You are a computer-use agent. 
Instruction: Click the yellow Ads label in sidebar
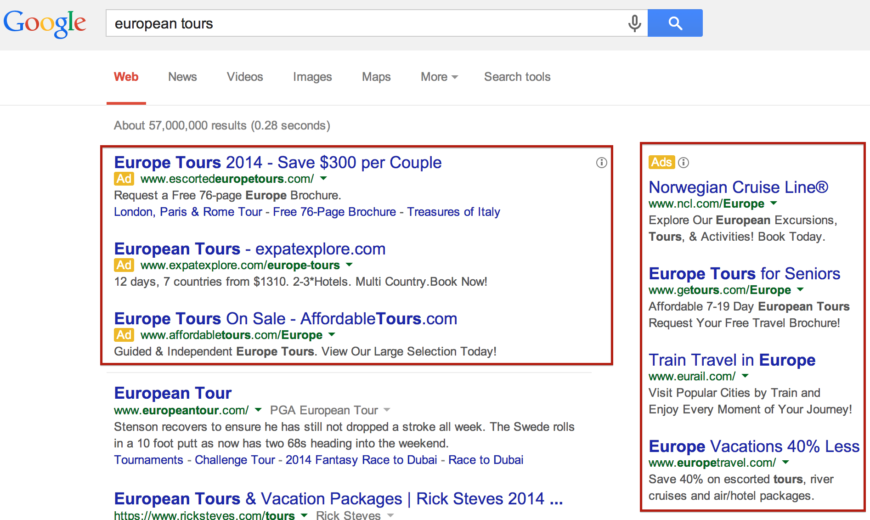coord(661,162)
